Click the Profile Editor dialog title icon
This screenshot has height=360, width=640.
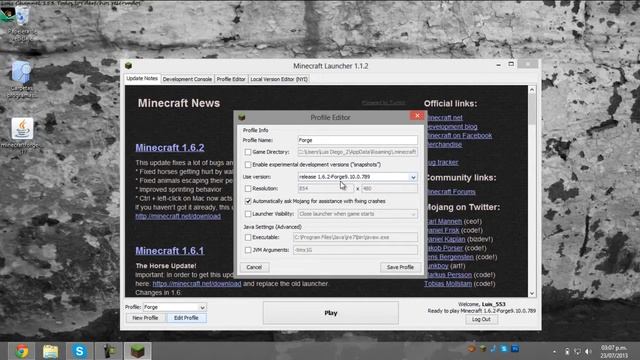pos(242,117)
